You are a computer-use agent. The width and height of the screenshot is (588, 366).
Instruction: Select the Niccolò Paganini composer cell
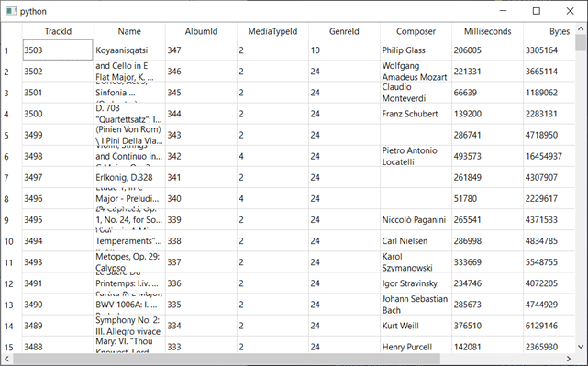point(416,220)
